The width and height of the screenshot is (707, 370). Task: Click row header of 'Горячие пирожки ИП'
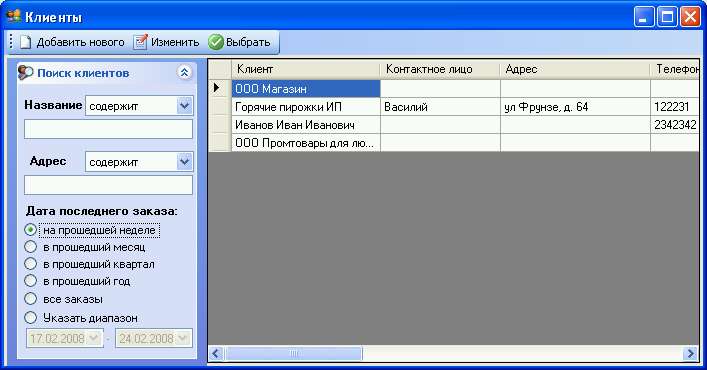coord(220,107)
